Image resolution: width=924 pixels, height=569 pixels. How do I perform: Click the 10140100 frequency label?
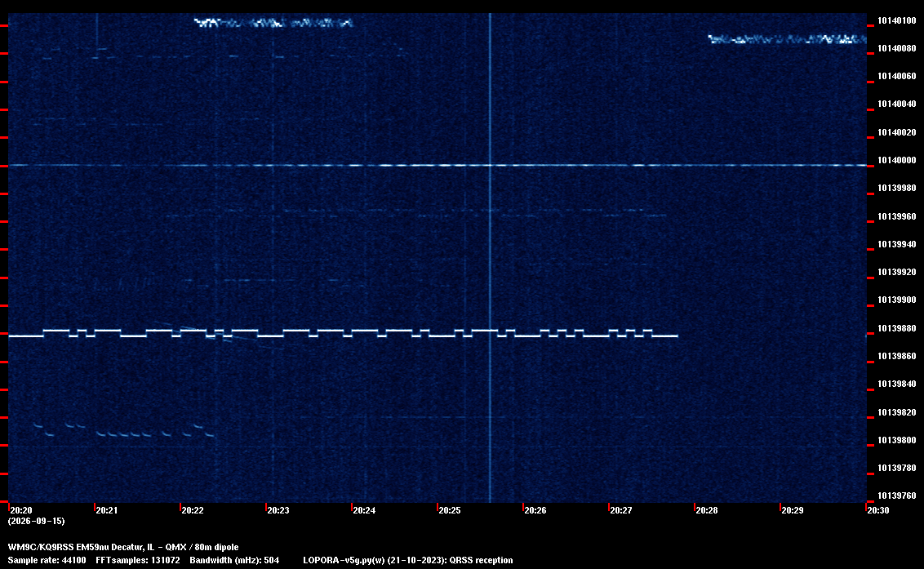(897, 20)
